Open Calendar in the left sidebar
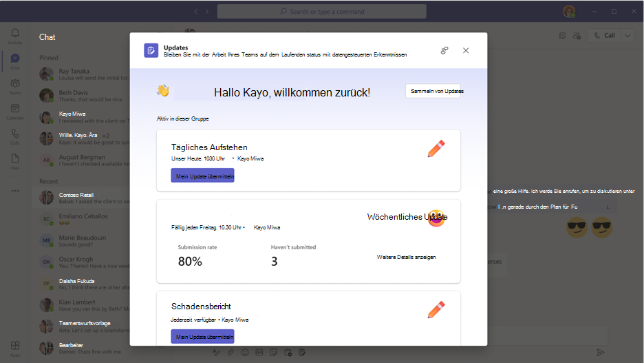The image size is (644, 363). click(x=15, y=112)
